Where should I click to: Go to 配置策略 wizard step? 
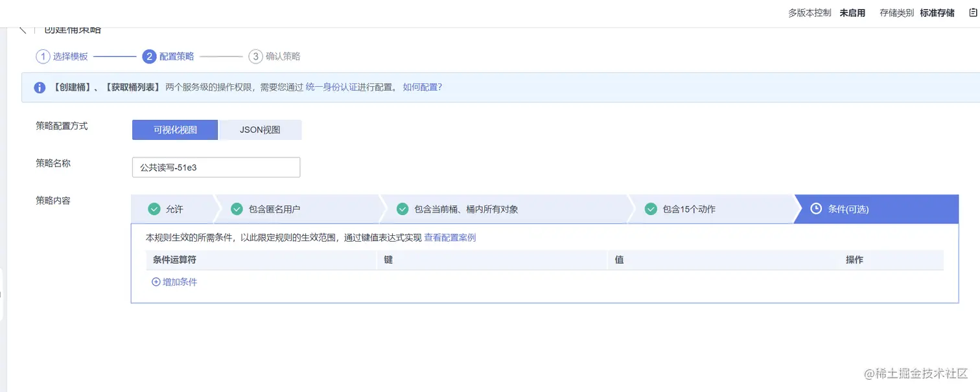(x=176, y=56)
